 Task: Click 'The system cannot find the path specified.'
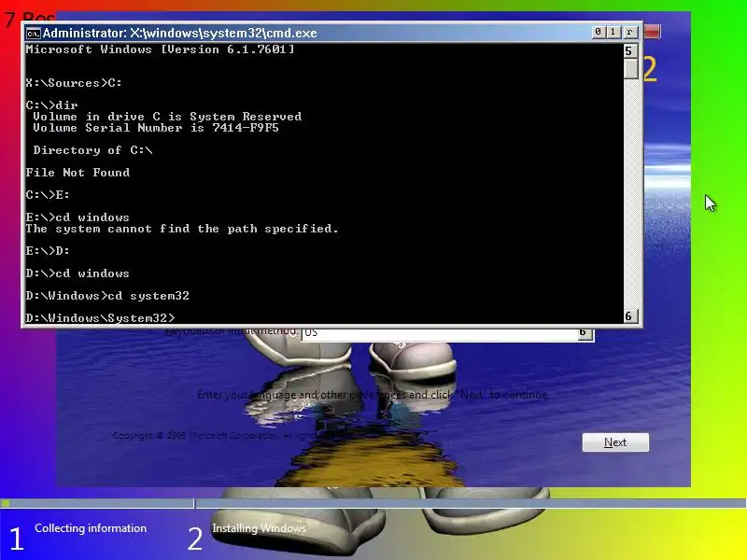pos(182,229)
